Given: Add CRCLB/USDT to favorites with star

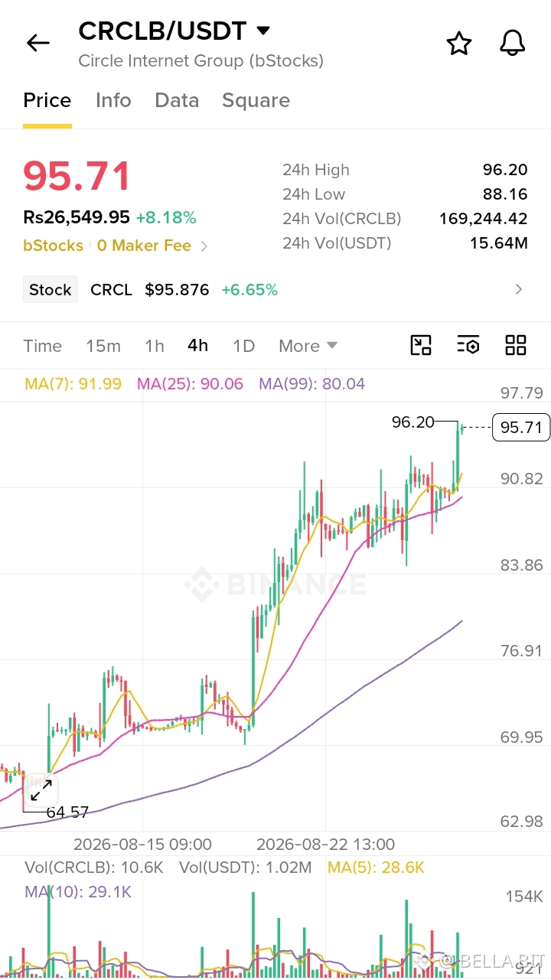Looking at the screenshot, I should click(x=459, y=44).
